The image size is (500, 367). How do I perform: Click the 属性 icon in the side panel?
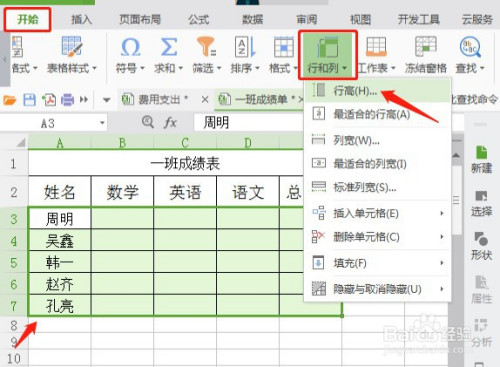coord(481,282)
